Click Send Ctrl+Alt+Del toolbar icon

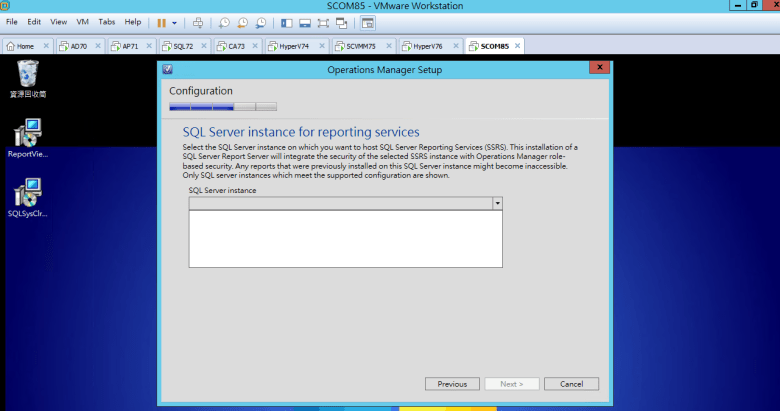(198, 22)
